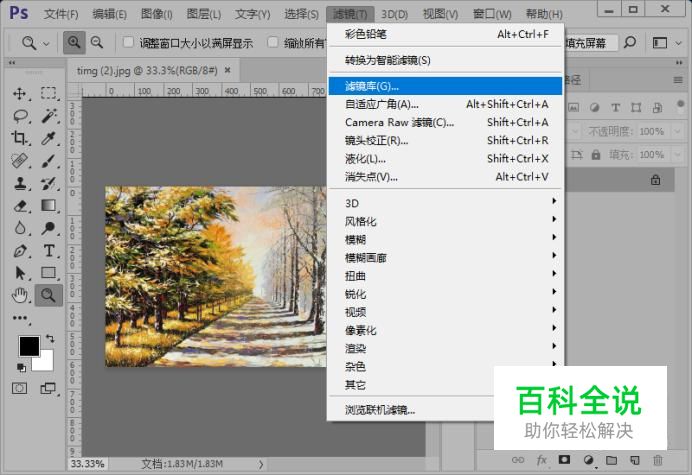Open the Edit Toolbar three-dots button
The width and height of the screenshot is (692, 475).
tap(20, 317)
